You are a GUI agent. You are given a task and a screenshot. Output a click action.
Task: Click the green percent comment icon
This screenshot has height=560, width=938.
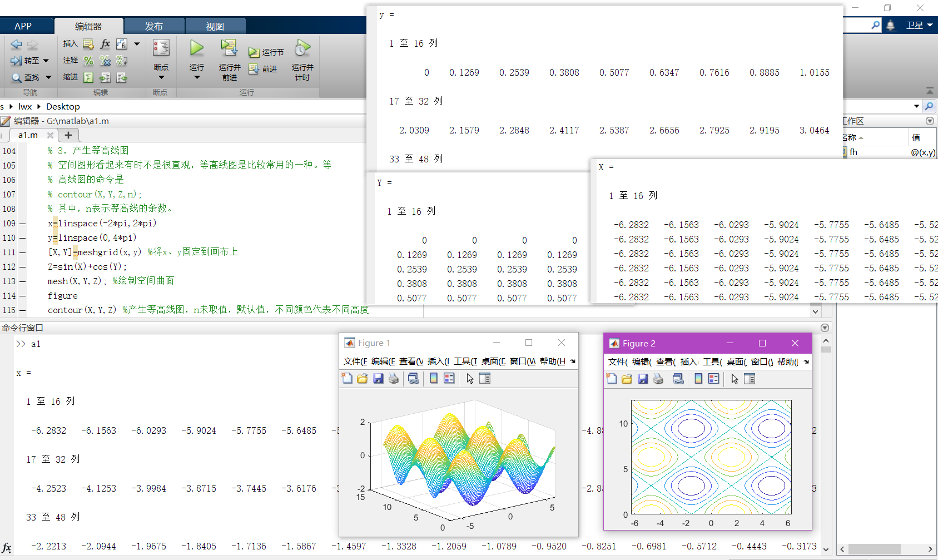[x=88, y=61]
